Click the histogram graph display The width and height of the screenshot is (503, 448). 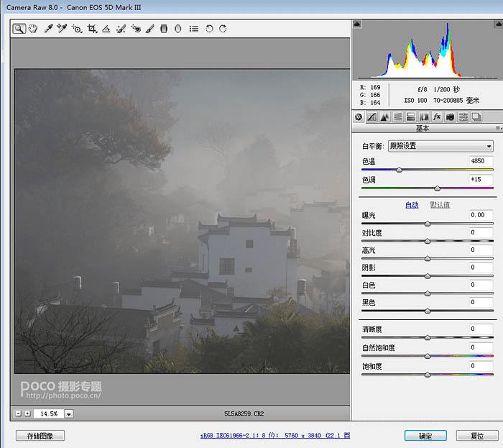[428, 50]
